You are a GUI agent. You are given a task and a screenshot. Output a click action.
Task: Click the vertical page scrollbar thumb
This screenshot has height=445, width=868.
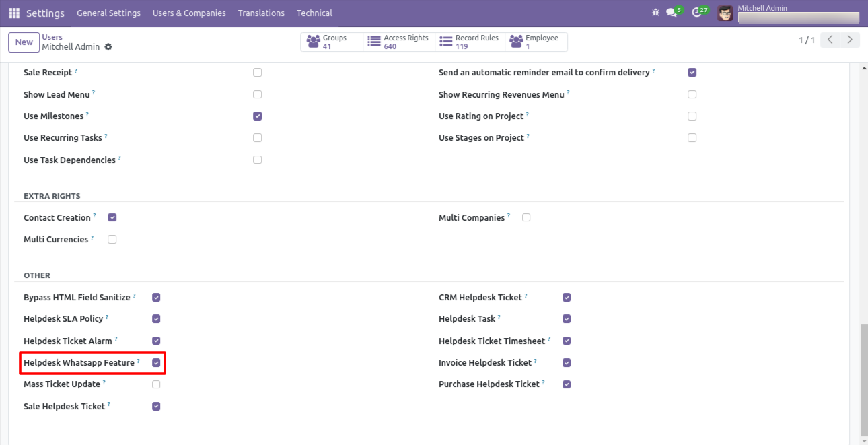(x=863, y=380)
